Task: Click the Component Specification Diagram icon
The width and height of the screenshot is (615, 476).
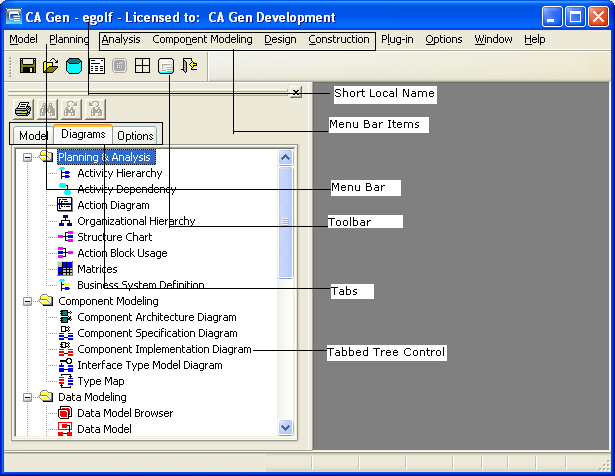Action: point(66,333)
